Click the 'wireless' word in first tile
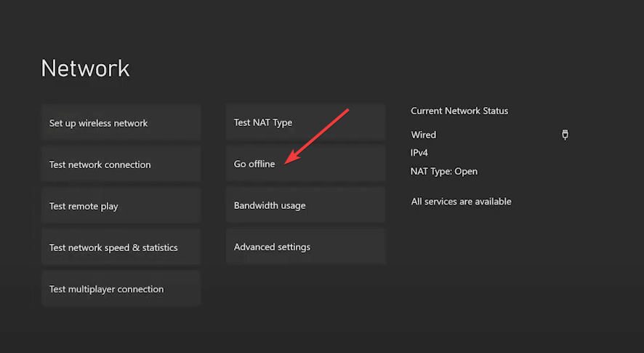644x353 pixels. pos(94,123)
